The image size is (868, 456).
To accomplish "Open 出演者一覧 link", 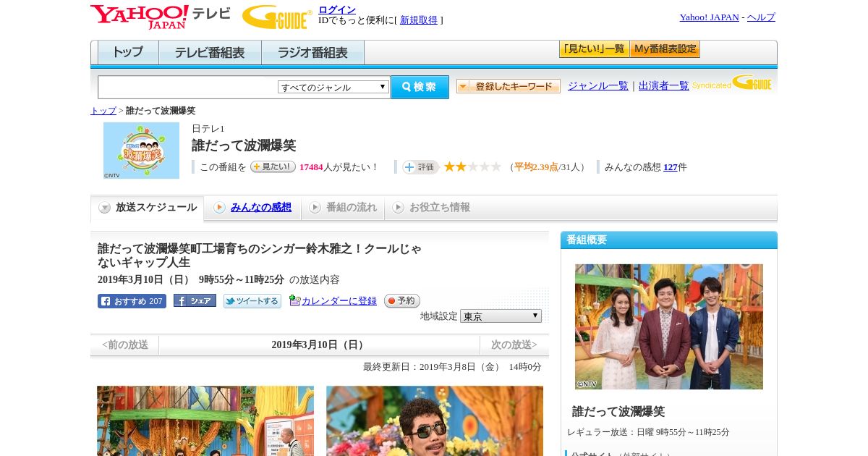I will tap(664, 85).
